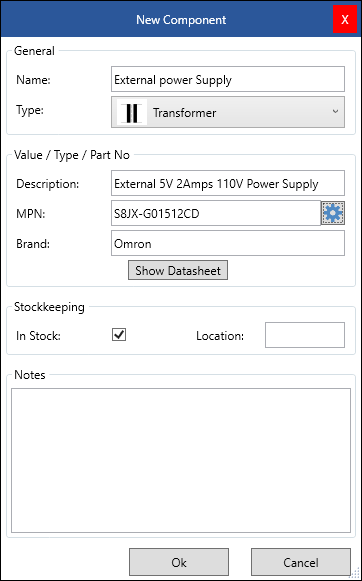Click the Description label
Viewport: 362px width, 581px height.
pyautogui.click(x=47, y=184)
